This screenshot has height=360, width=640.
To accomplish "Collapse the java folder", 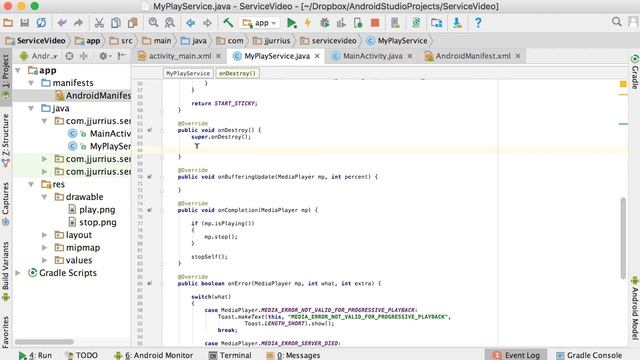I will pyautogui.click(x=31, y=109).
